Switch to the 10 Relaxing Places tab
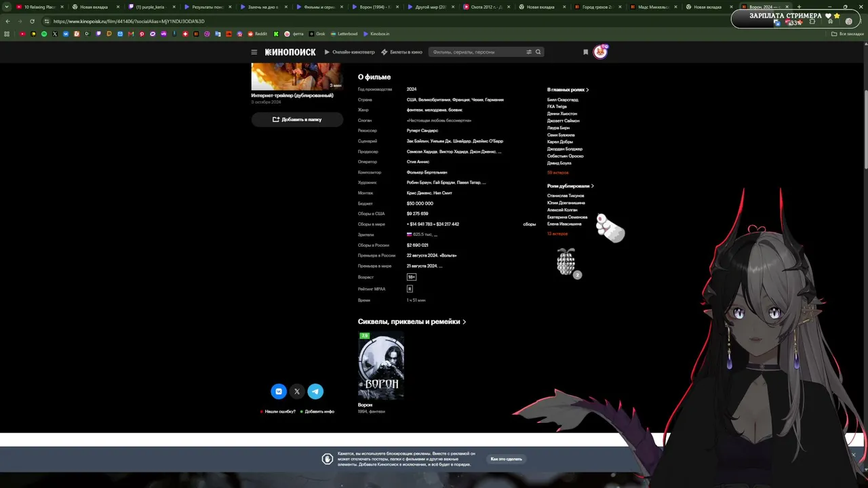This screenshot has height=488, width=868. point(39,7)
